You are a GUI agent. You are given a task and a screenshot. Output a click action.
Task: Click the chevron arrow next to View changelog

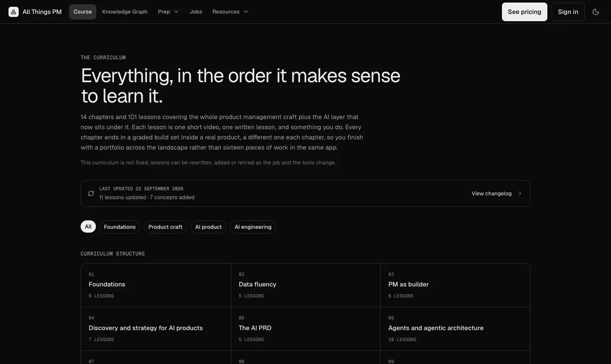coord(520,193)
